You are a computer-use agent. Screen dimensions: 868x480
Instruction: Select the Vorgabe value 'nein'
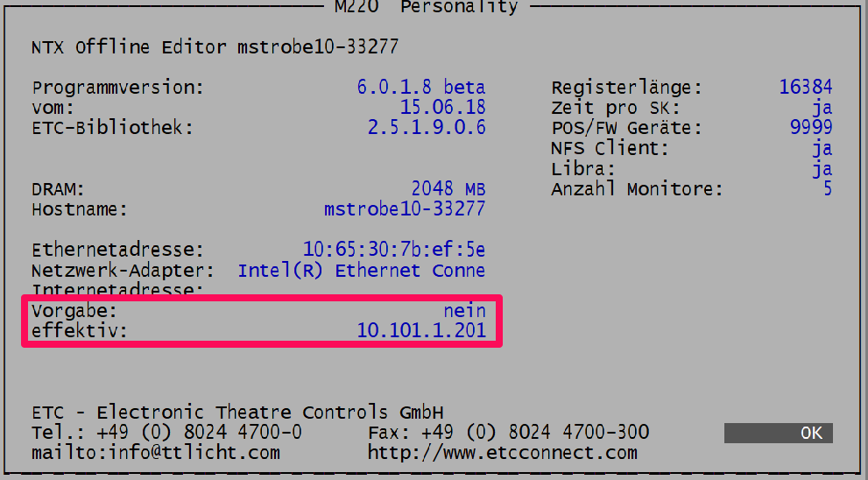[x=463, y=311]
